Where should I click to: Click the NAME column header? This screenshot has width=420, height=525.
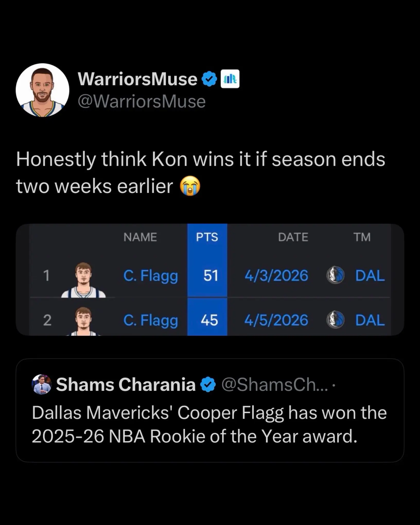pos(140,237)
